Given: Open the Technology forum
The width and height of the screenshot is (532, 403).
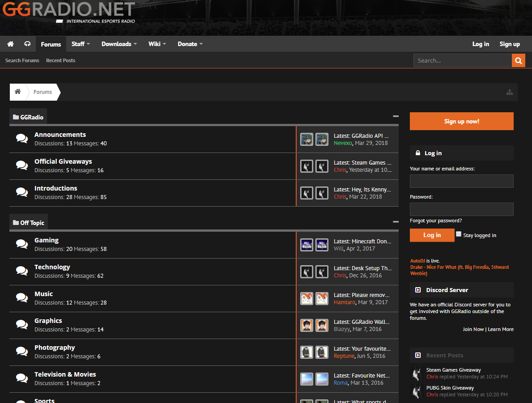Looking at the screenshot, I should pos(52,267).
